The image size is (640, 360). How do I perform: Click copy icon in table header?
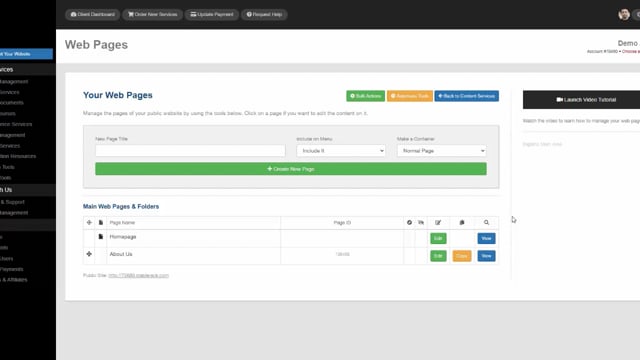[x=462, y=222]
